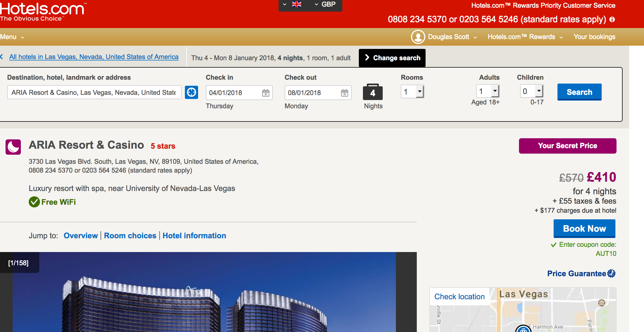Click the user profile avatar icon
644x332 pixels.
pyautogui.click(x=418, y=37)
